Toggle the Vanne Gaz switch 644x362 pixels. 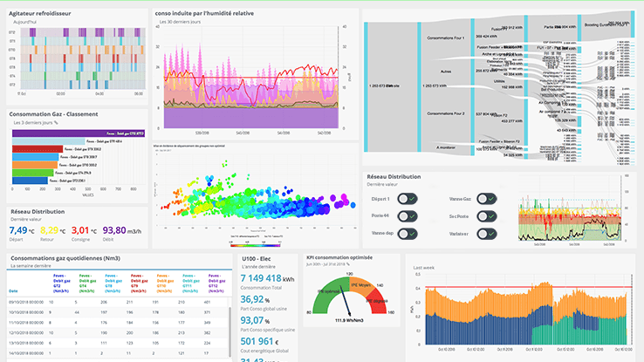(487, 199)
